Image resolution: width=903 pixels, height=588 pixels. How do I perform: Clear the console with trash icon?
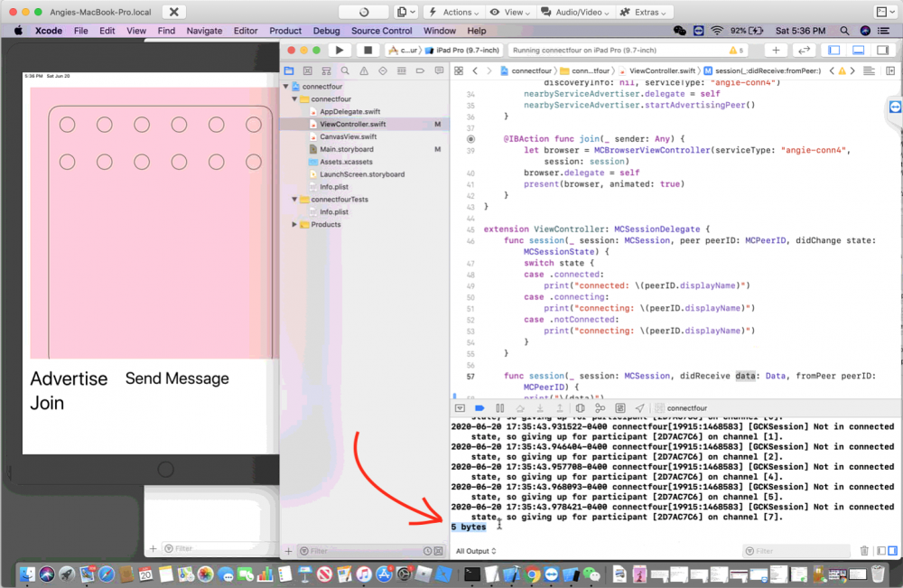point(864,551)
